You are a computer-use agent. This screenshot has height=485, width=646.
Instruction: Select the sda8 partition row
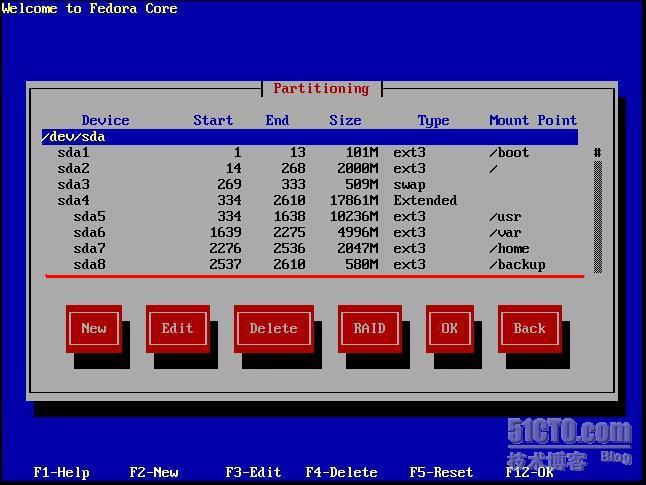coord(309,265)
